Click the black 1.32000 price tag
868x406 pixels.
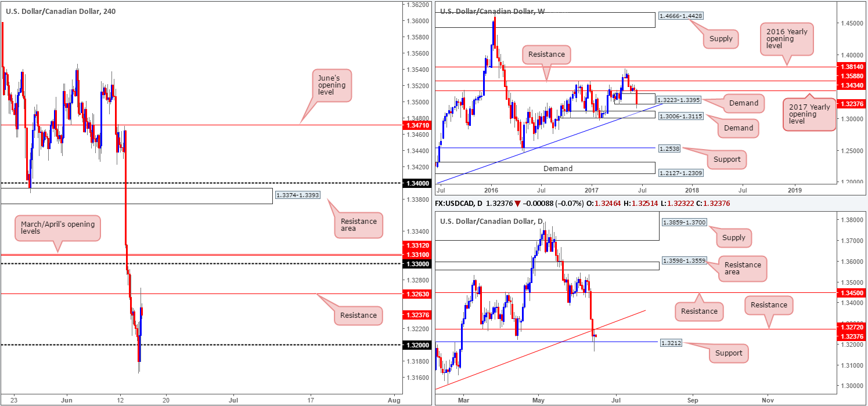[x=417, y=345]
